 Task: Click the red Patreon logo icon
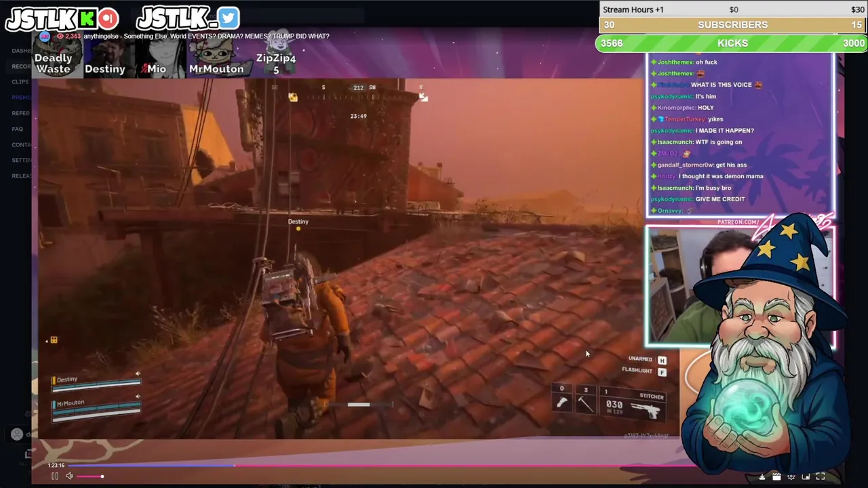pyautogui.click(x=108, y=19)
